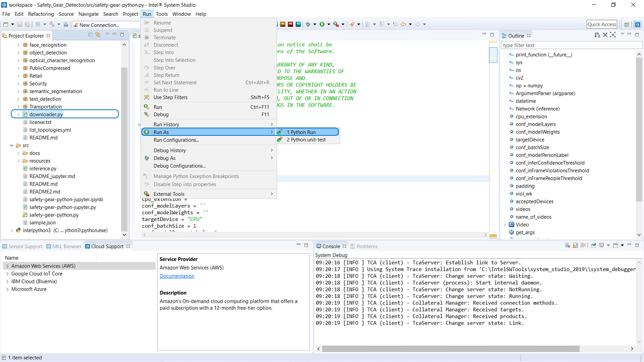Viewport: 644px width, 362px height.
Task: Click the orange Am toolbar icon
Action: click(283, 24)
